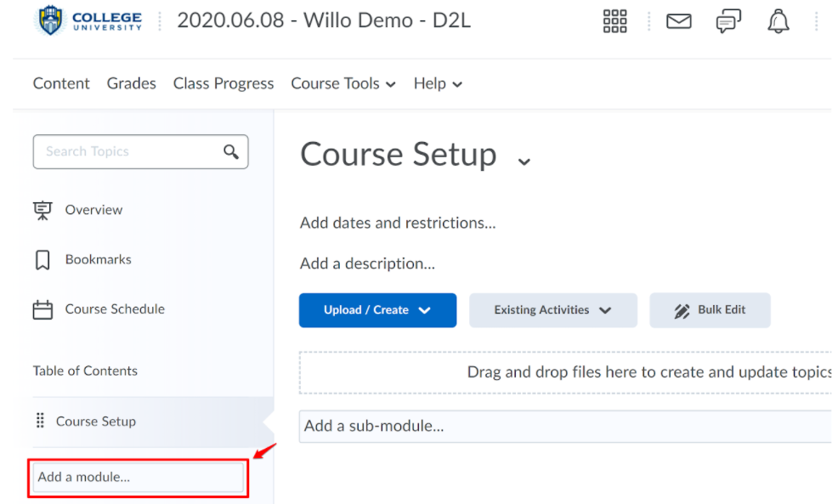832x504 pixels.
Task: Click the Add a sub-module field
Action: [565, 427]
